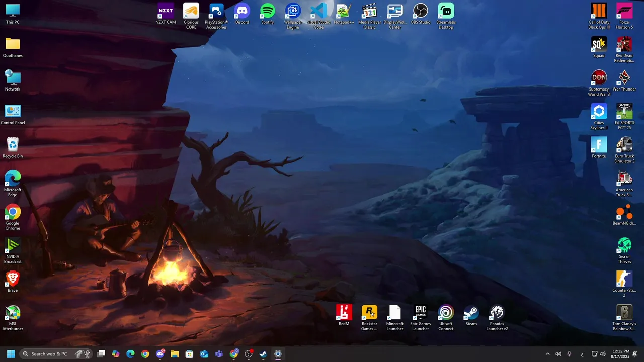Select the Google Chrome desktop shortcut
This screenshot has height=362, width=644.
(13, 217)
